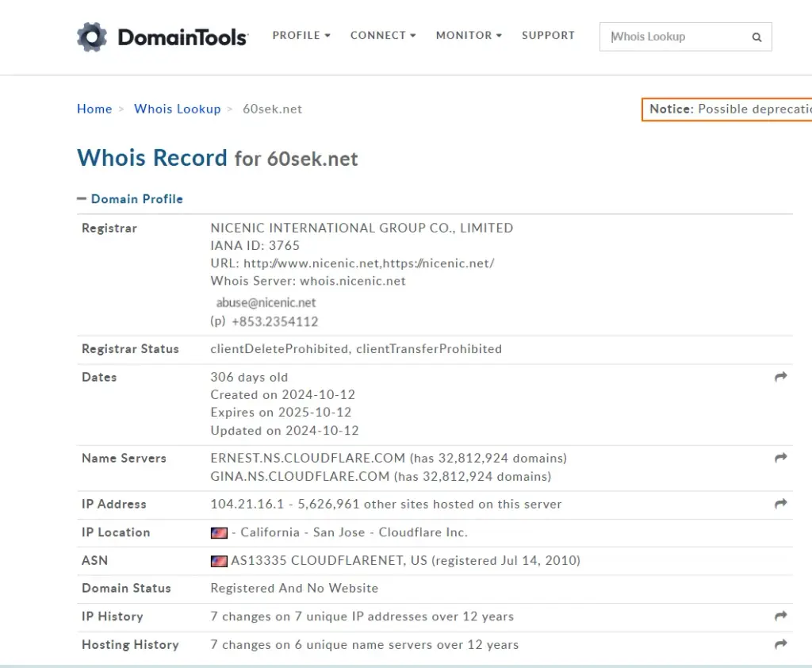Go to Home breadcrumb link

pyautogui.click(x=94, y=109)
